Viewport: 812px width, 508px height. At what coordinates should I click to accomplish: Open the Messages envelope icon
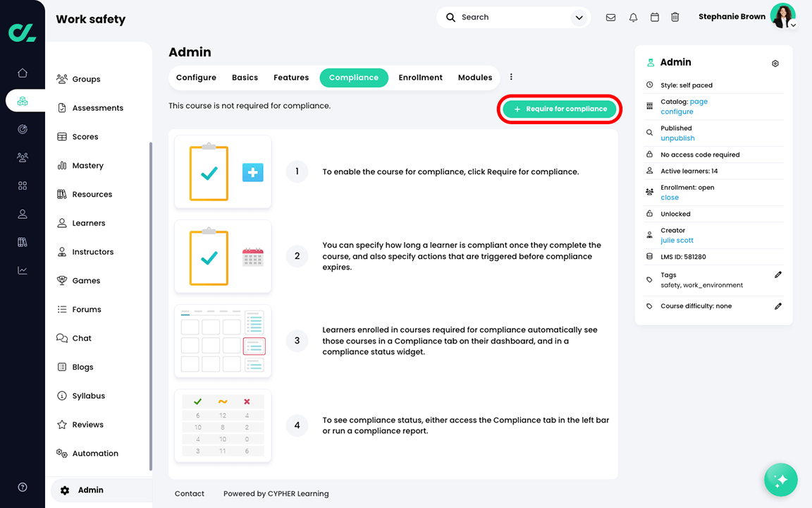click(x=610, y=16)
